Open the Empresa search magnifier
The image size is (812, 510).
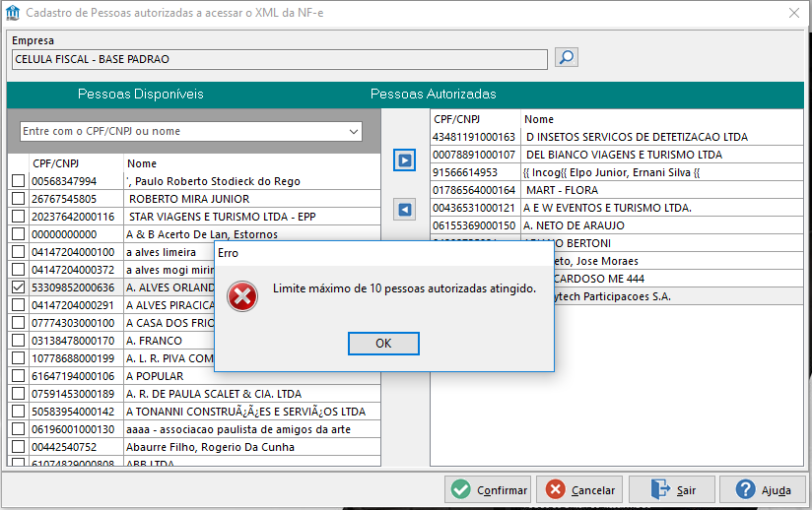pyautogui.click(x=567, y=57)
